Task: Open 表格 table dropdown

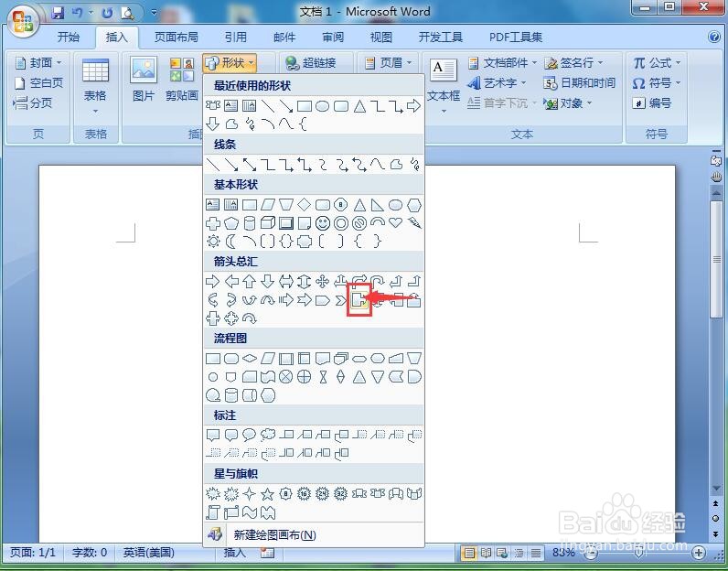Action: [95, 86]
